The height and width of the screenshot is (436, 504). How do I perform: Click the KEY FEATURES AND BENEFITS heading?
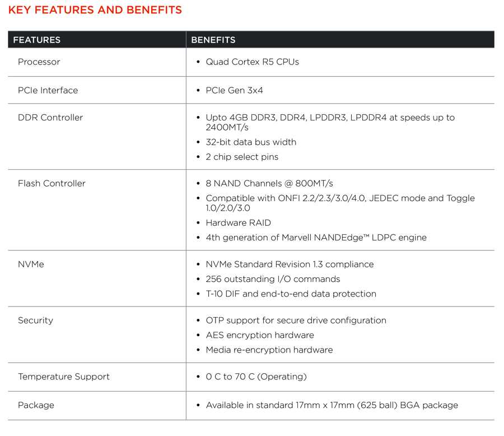[x=95, y=10]
